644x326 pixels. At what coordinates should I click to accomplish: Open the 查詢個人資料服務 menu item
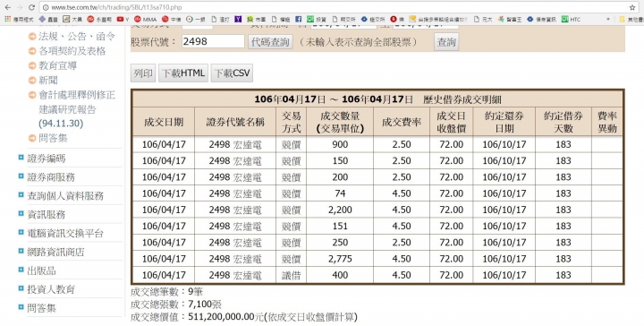click(65, 196)
